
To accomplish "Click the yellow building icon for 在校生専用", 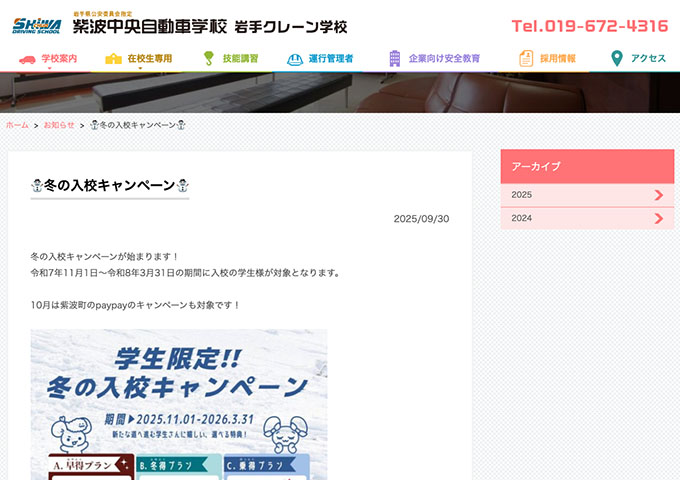I will click(x=114, y=59).
